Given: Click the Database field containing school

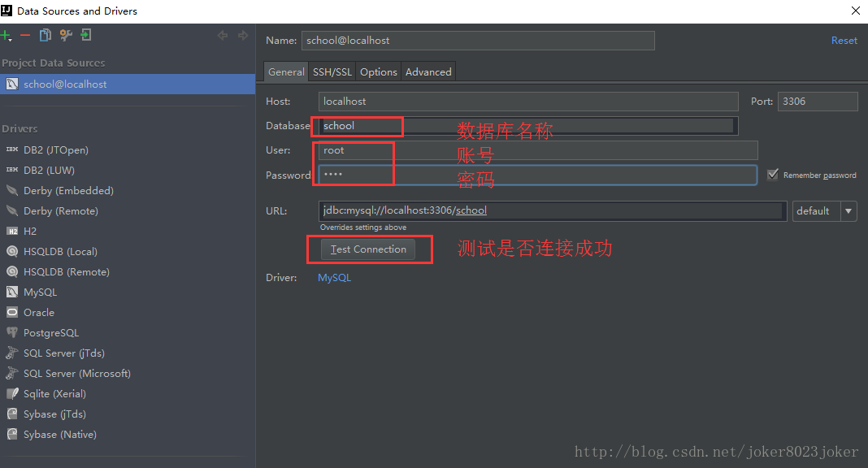Looking at the screenshot, I should point(528,126).
